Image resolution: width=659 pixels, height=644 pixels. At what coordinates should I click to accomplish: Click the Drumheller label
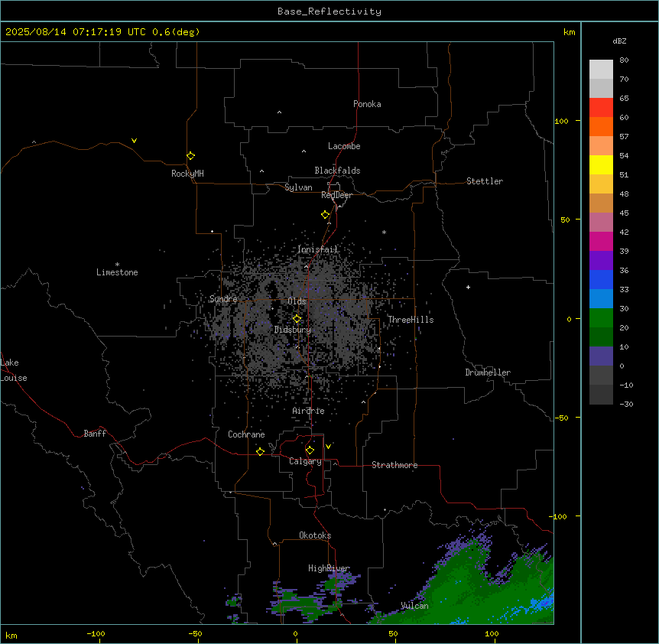pos(488,372)
